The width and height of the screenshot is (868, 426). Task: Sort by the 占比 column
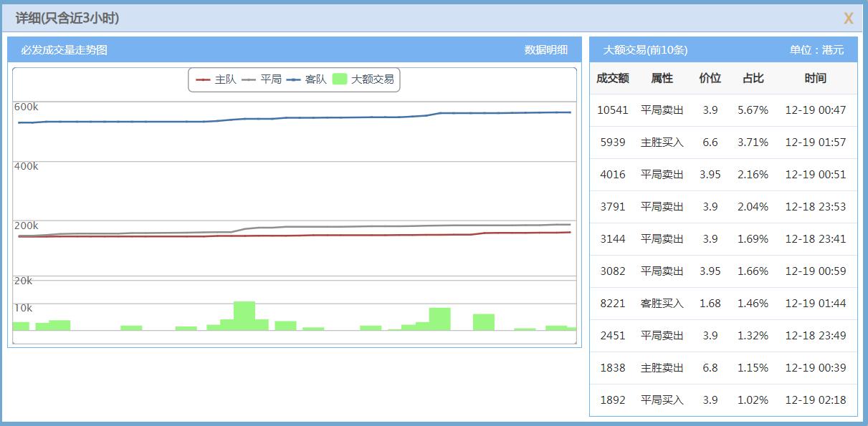click(752, 79)
